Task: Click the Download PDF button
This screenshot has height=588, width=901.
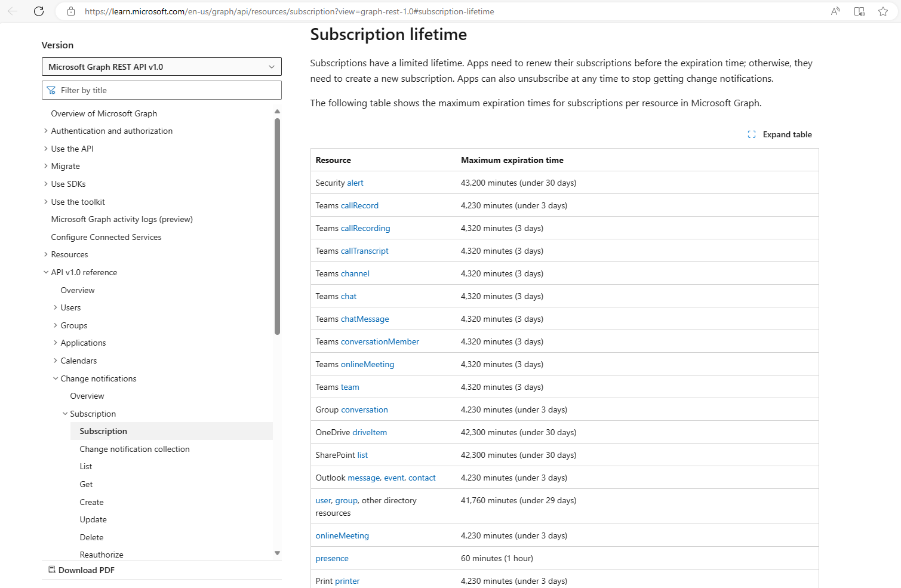Action: pyautogui.click(x=81, y=570)
